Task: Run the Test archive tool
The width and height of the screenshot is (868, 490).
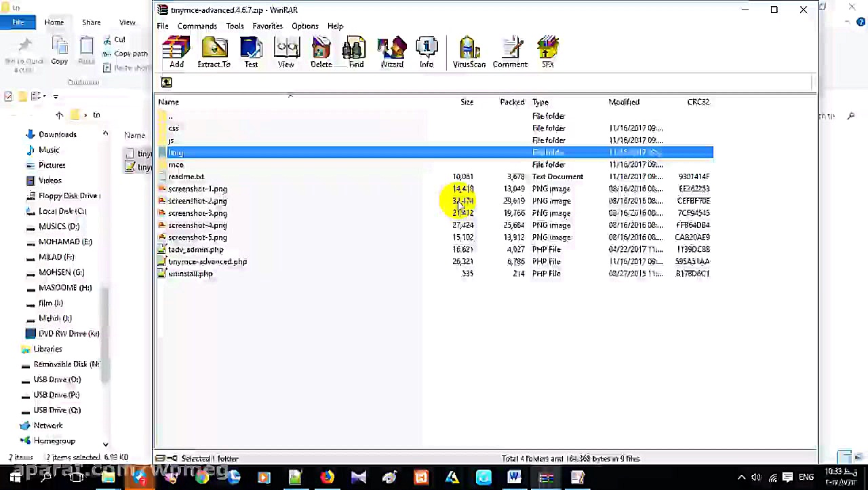Action: [251, 53]
